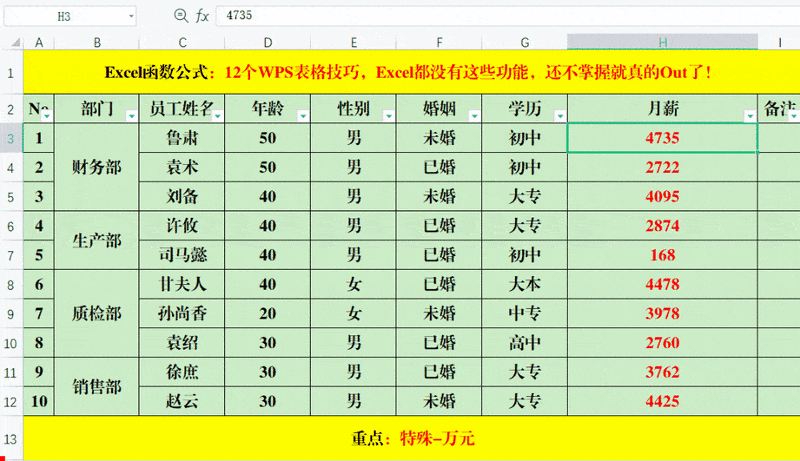Click the 销售部 merged cell

[96, 387]
